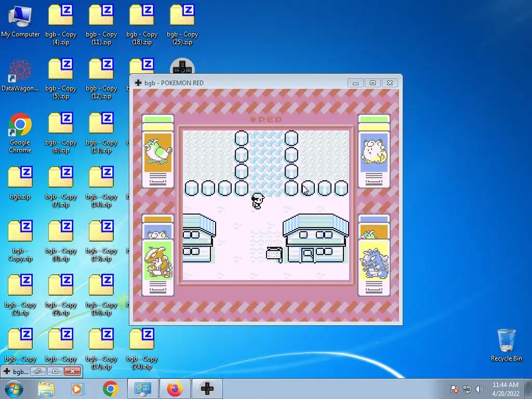Select bgb - Copy (4).zip file
The width and height of the screenshot is (532, 399).
[x=61, y=24]
